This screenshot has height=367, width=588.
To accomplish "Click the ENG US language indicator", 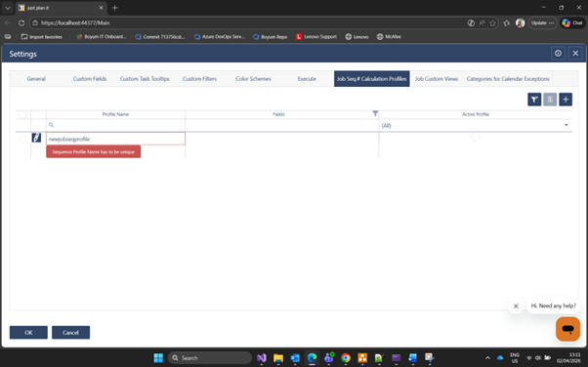I will 515,358.
